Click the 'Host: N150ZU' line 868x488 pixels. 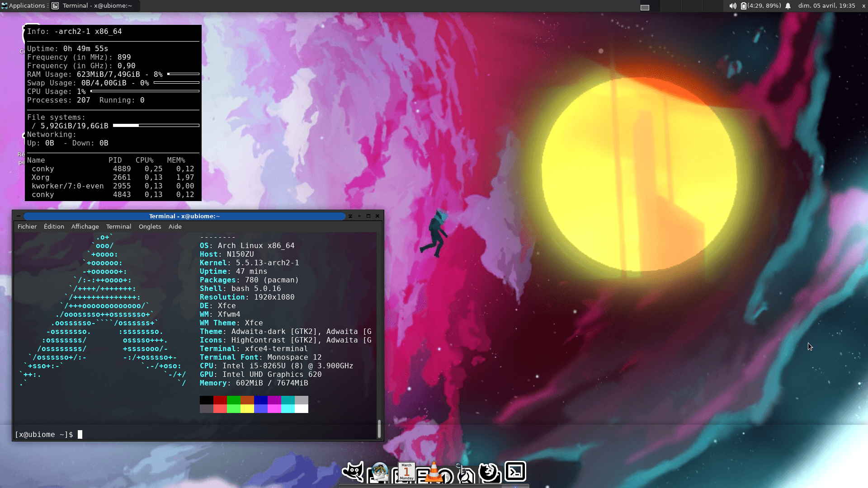(227, 254)
